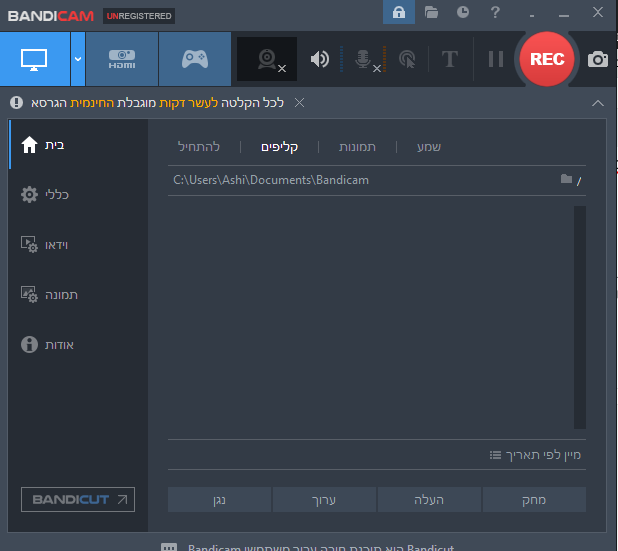
Task: Click the נגן play button
Action: click(x=220, y=500)
